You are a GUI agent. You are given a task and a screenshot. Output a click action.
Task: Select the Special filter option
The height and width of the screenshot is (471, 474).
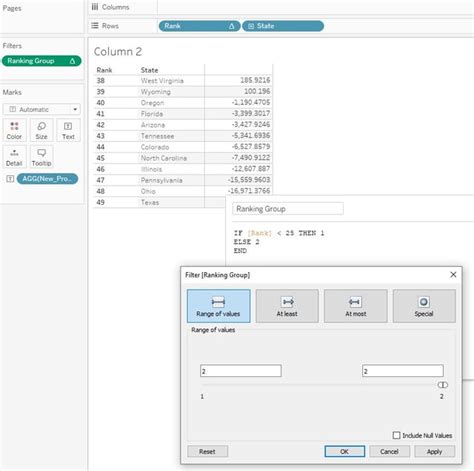[424, 306]
